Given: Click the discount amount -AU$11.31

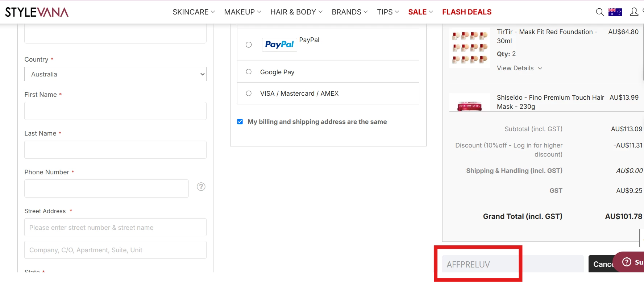Looking at the screenshot, I should pyautogui.click(x=628, y=145).
